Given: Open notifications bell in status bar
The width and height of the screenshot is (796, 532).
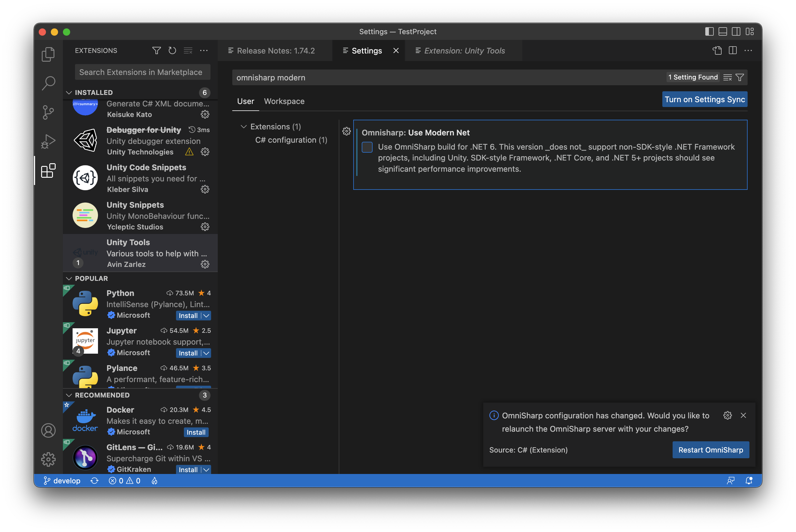Looking at the screenshot, I should click(749, 480).
